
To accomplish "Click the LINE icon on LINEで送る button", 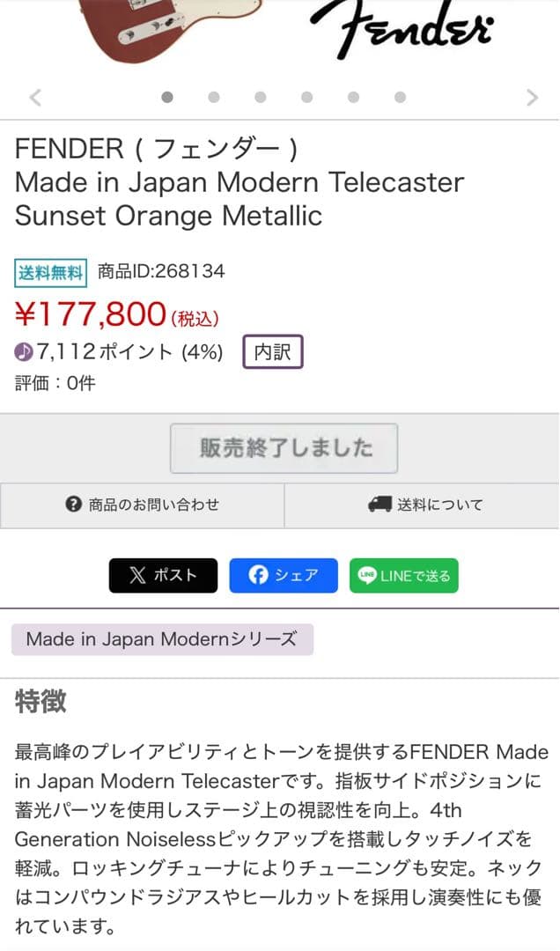I will click(x=365, y=575).
